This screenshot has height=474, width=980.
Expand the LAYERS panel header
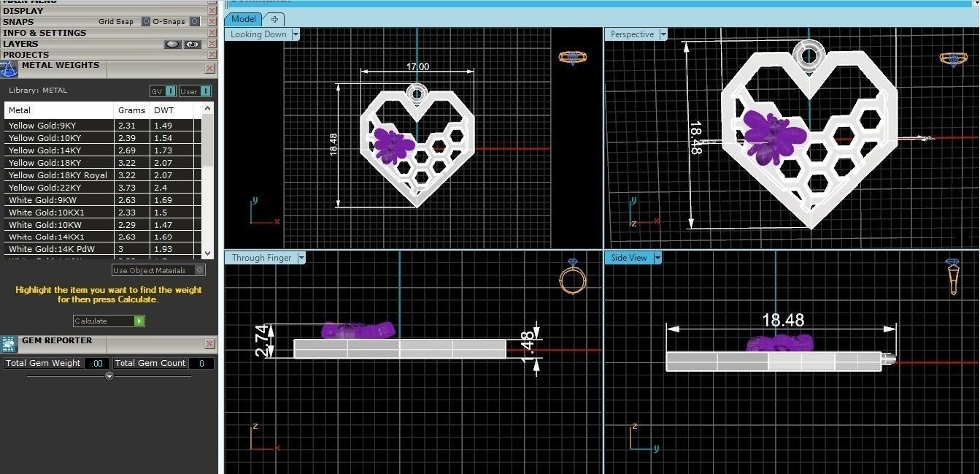tap(20, 44)
